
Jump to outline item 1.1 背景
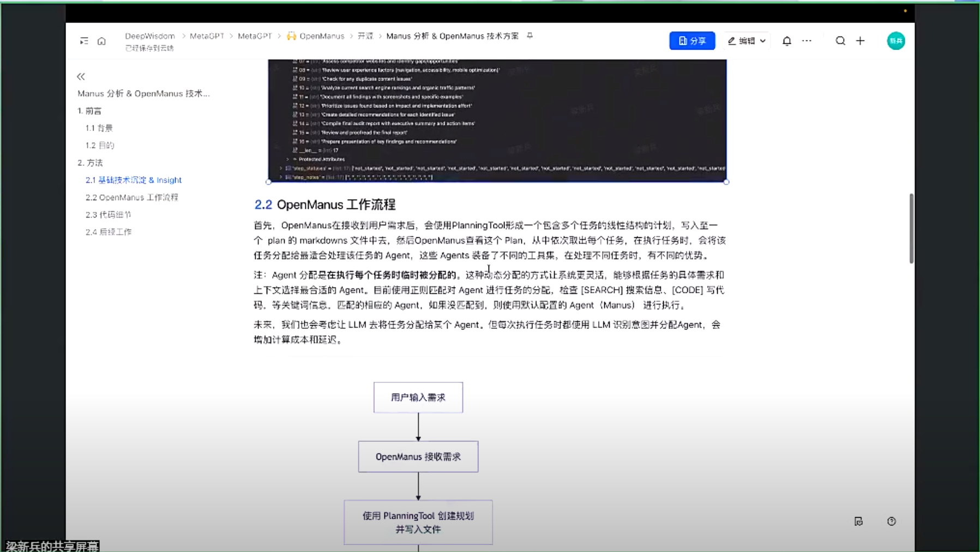click(99, 128)
